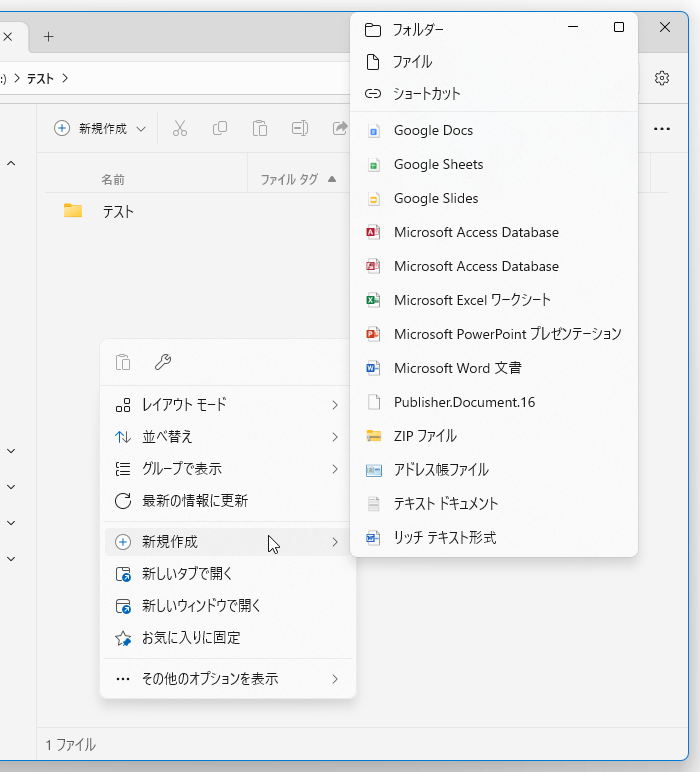Viewport: 700px width, 772px height.
Task: Open その他のオプションを表示
Action: (x=227, y=679)
